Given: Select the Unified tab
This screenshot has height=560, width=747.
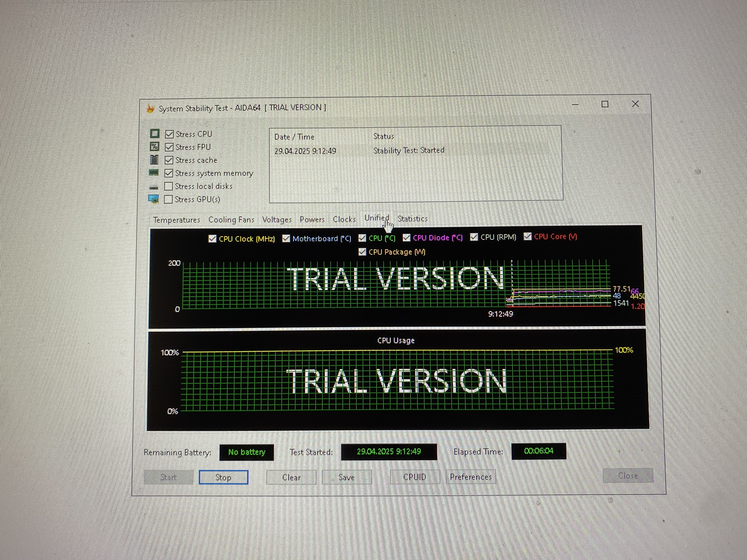Looking at the screenshot, I should pyautogui.click(x=376, y=218).
